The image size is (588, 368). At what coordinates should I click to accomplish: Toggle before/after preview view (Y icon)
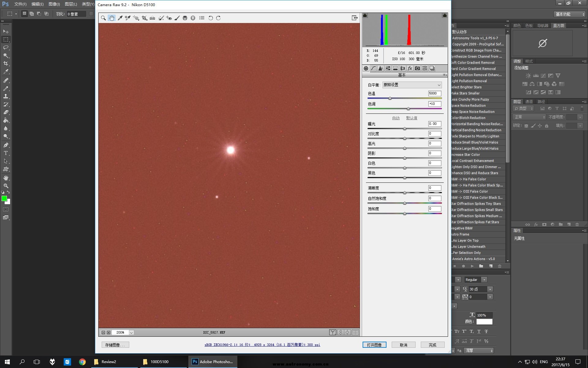(x=333, y=332)
